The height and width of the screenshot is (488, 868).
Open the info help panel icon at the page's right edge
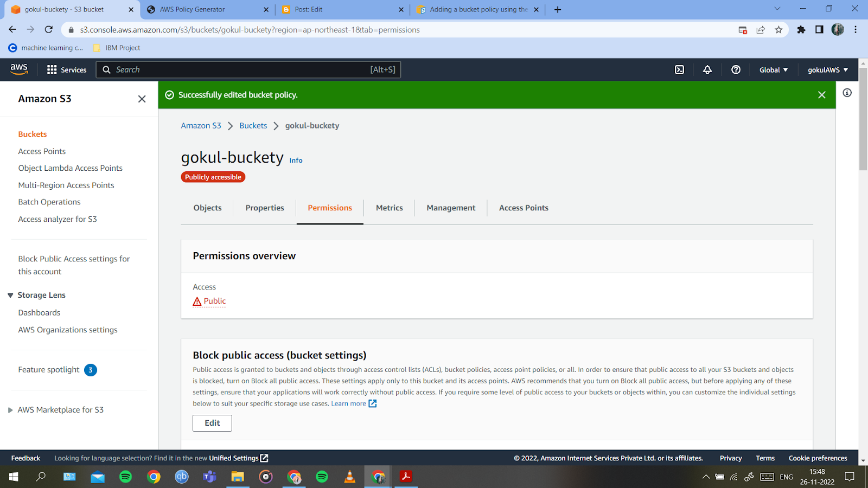coord(847,93)
